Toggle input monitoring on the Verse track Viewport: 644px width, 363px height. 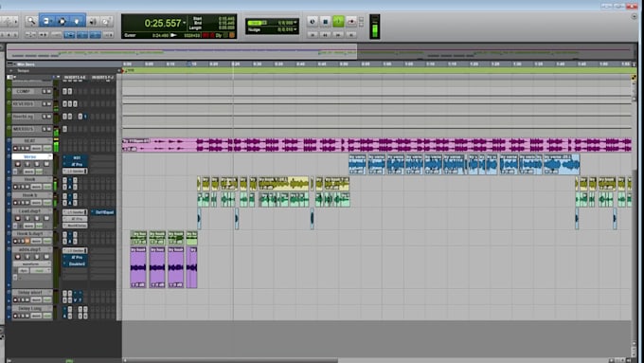pos(27,164)
